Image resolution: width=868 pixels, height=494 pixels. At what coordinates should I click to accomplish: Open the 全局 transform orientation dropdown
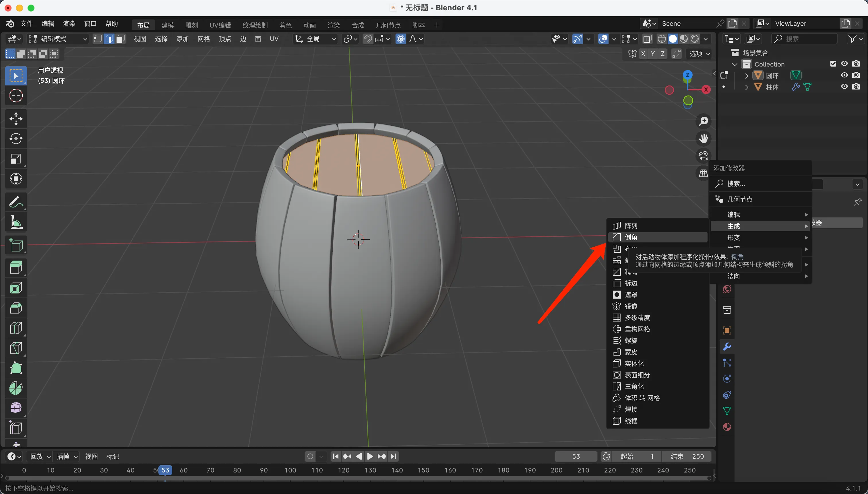tap(315, 39)
